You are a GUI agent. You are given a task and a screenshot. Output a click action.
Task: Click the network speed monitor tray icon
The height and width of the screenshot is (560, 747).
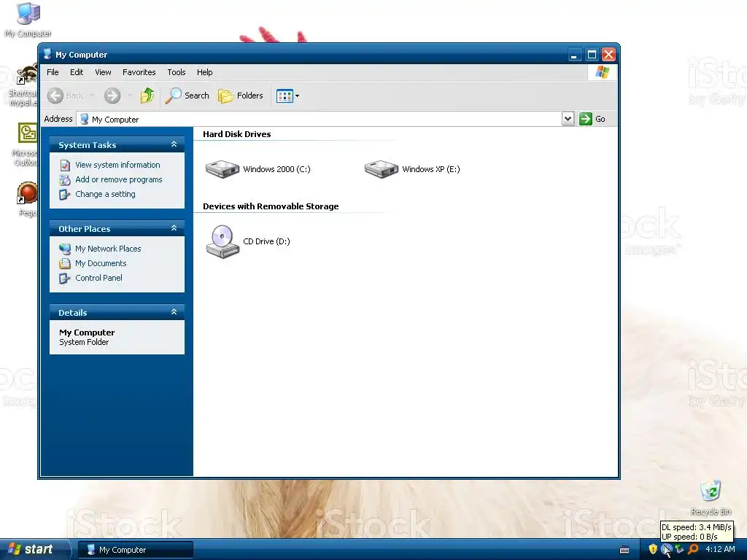click(667, 549)
